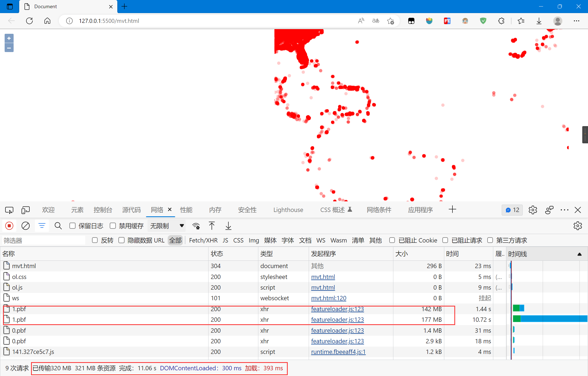Switch to the 控制台 tab
The height and width of the screenshot is (376, 588).
pos(103,210)
